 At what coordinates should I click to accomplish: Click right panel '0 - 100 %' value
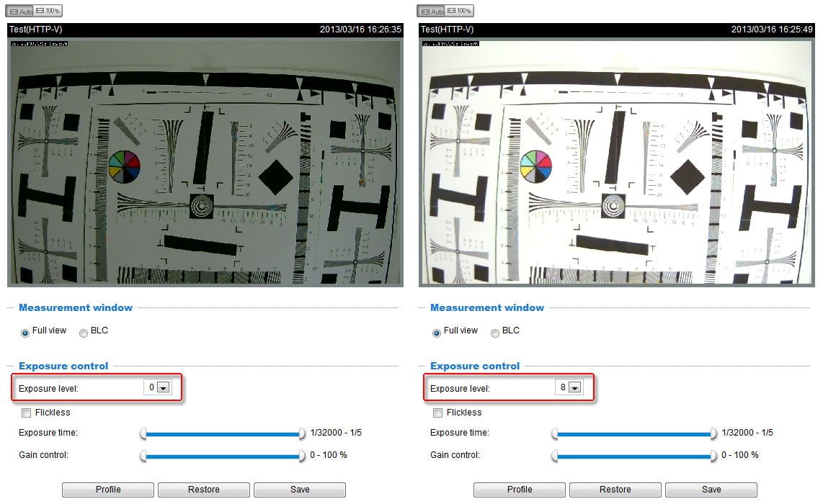click(740, 455)
